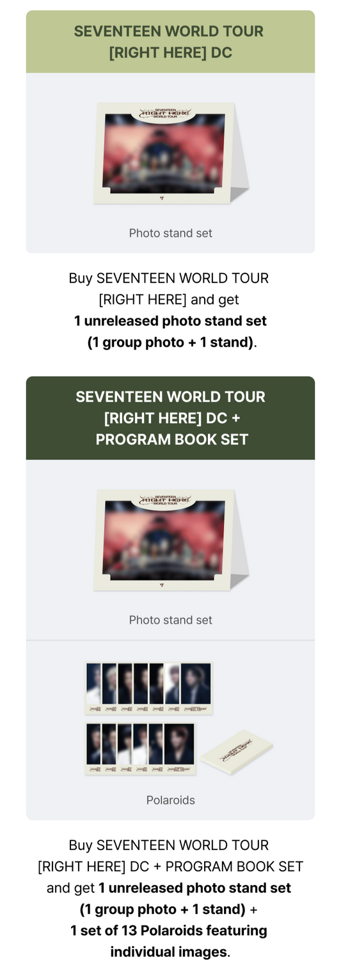Image resolution: width=341 pixels, height=980 pixels.
Task: Click the 'individual images' bold text
Action: point(168,952)
